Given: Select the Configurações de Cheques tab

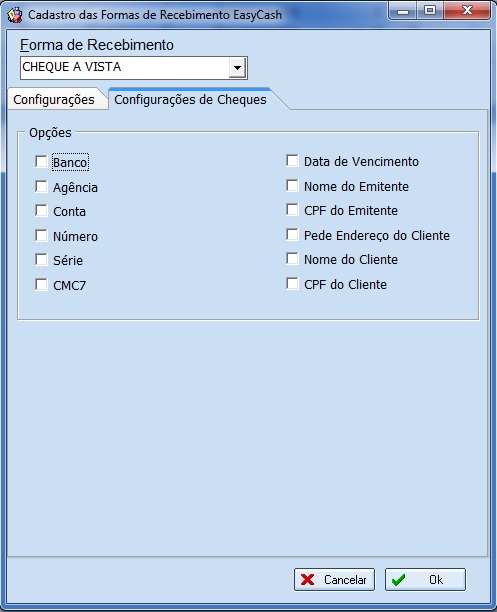Looking at the screenshot, I should point(190,100).
